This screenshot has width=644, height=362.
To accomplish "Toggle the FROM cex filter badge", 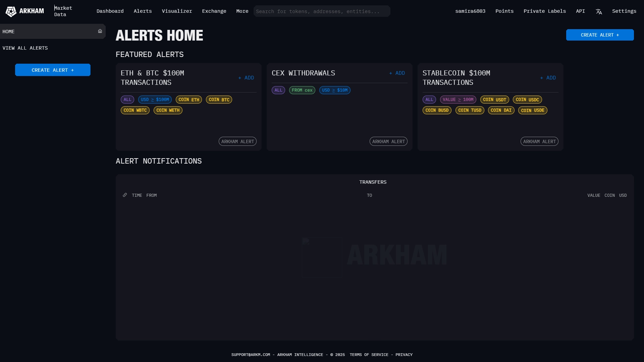I will point(302,90).
